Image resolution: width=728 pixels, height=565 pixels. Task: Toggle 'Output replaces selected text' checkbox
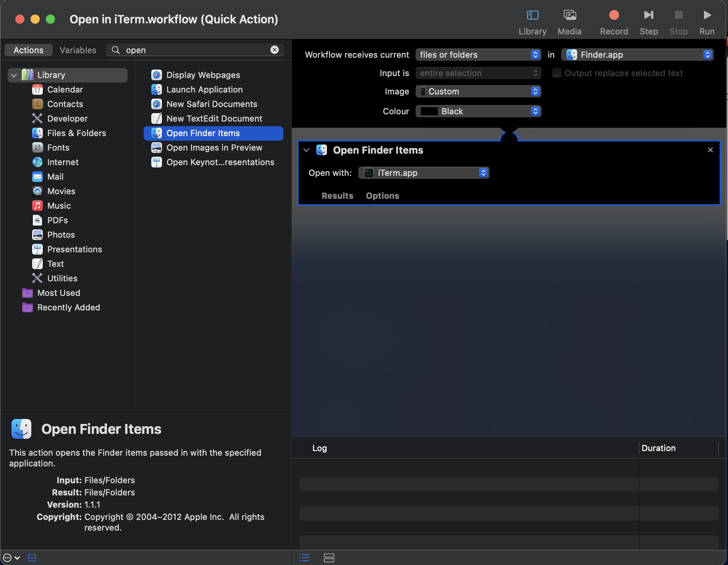(x=557, y=73)
